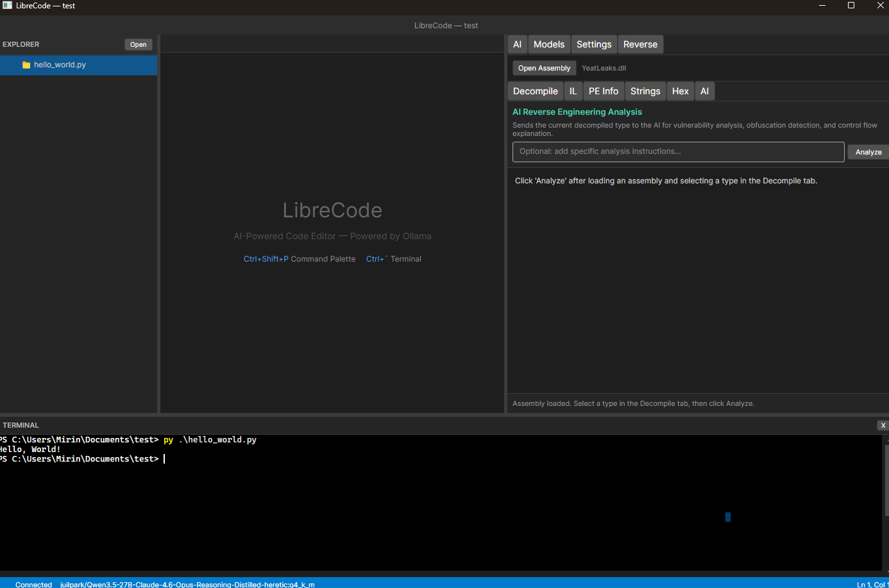Screen dimensions: 889x588
Task: Close the terminal panel with X
Action: pyautogui.click(x=883, y=425)
